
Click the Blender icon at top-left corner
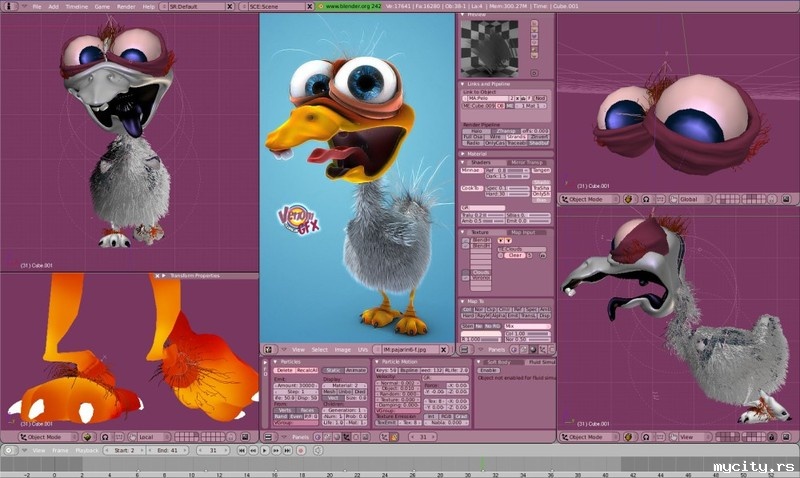(9, 6)
